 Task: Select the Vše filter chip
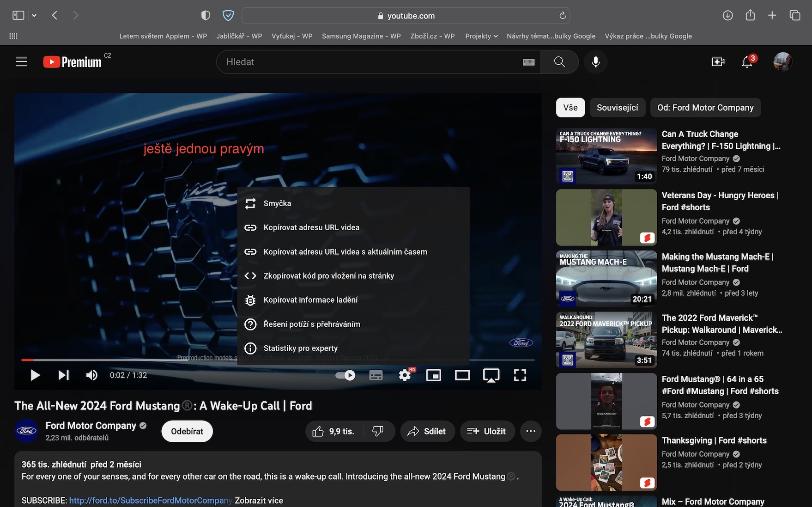(570, 108)
